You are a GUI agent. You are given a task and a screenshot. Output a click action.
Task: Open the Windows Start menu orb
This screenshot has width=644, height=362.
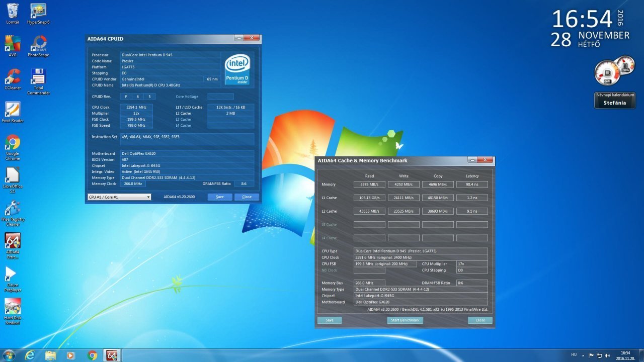[9, 355]
